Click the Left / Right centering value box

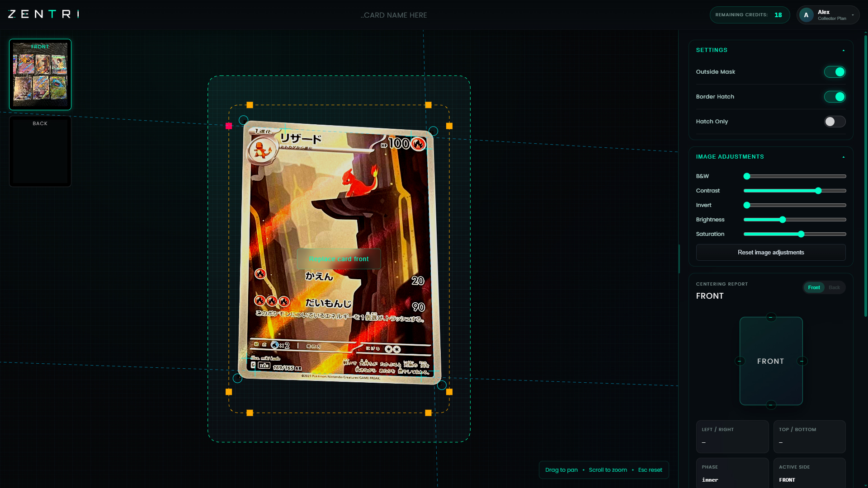[x=732, y=436]
